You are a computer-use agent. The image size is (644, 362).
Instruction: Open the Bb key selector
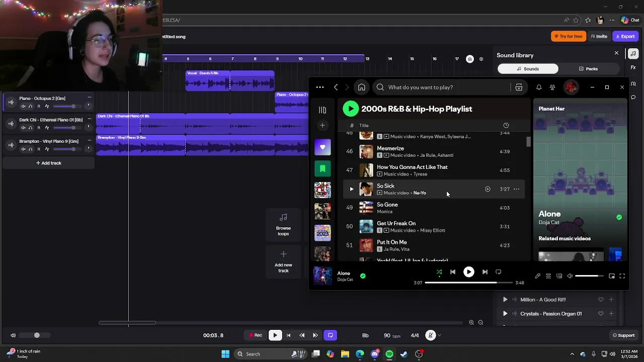click(365, 335)
